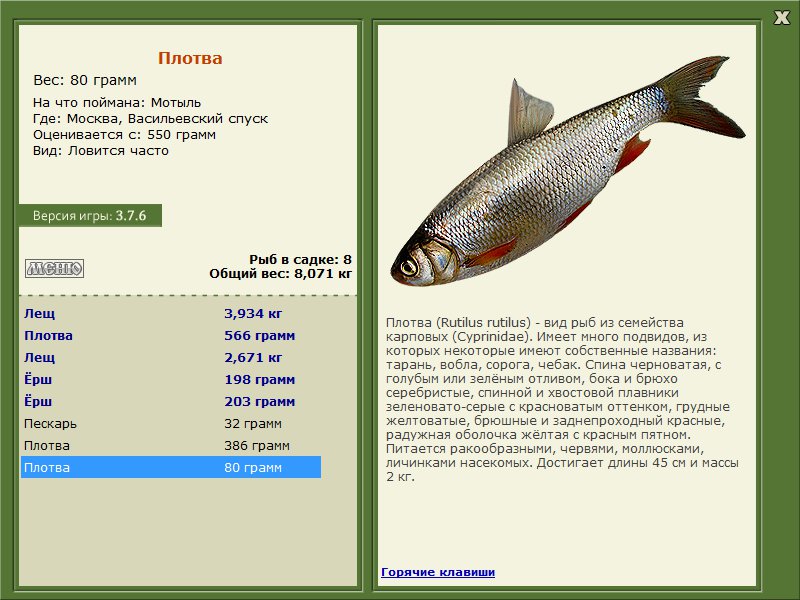Click the Меню button
This screenshot has height=600, width=800.
[x=54, y=268]
